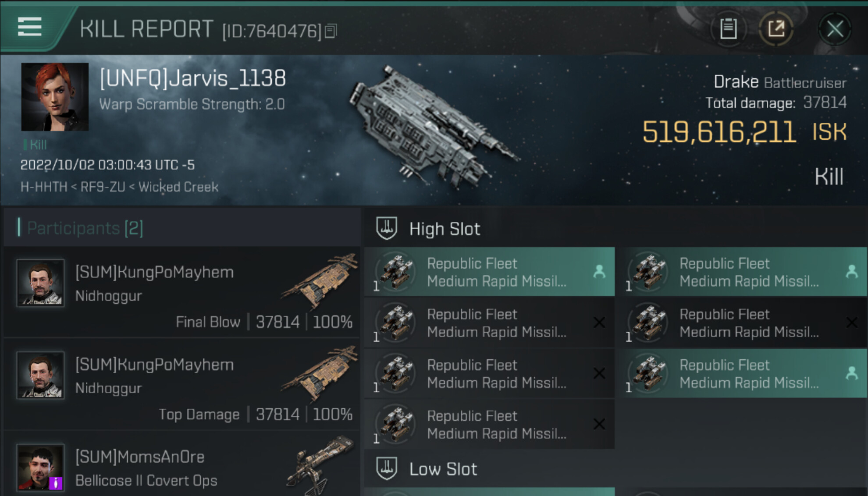Click the Final Blow Nidhoggur ship icon
The width and height of the screenshot is (868, 496).
click(321, 280)
